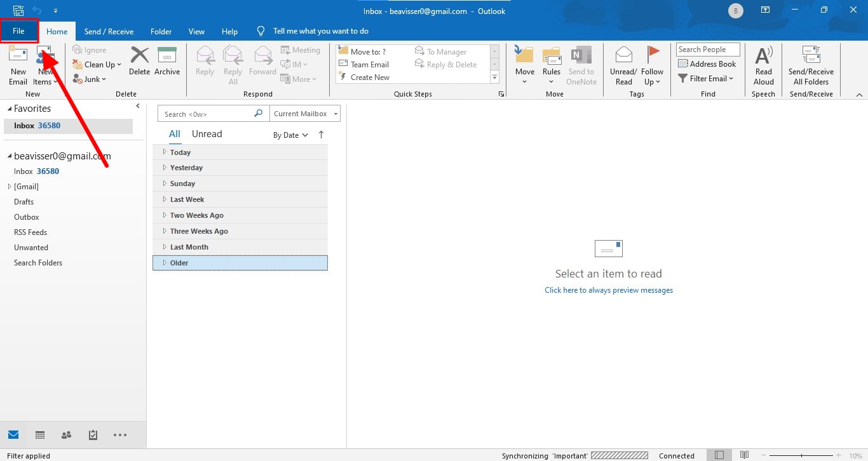Open the Rules dropdown
This screenshot has height=461, width=868.
[552, 66]
